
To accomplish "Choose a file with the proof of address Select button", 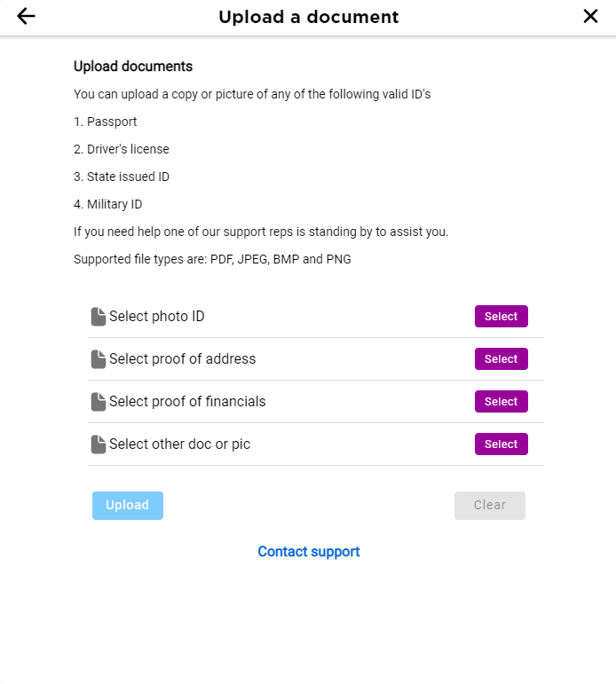I will click(501, 359).
